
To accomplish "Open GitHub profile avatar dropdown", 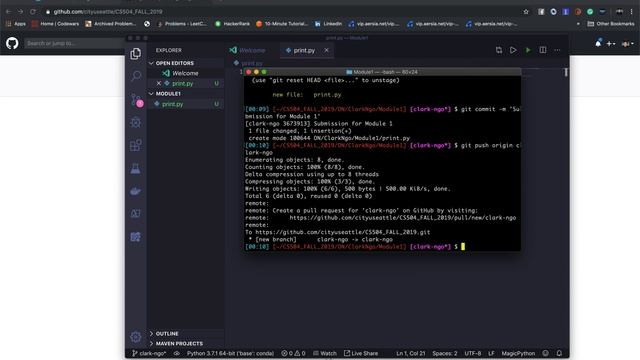I will point(627,43).
